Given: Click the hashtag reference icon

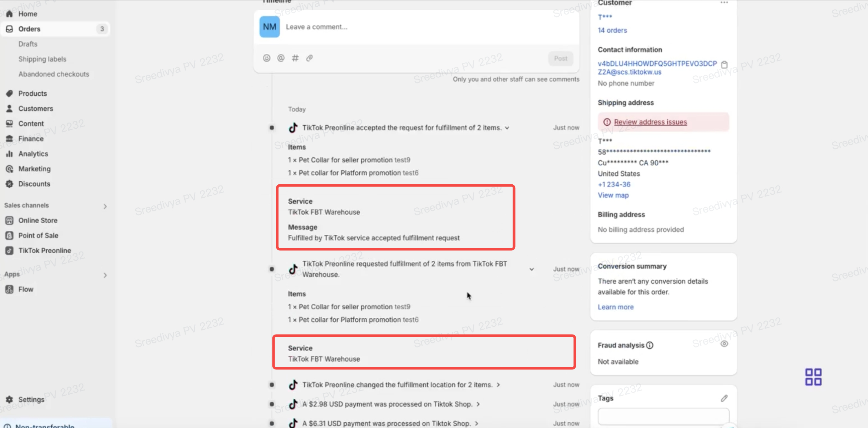Looking at the screenshot, I should tap(295, 58).
